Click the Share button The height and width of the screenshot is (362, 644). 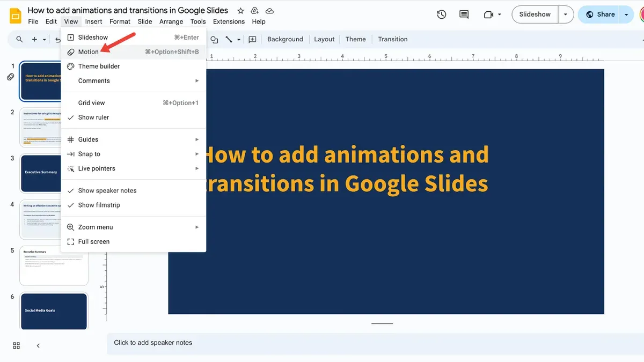point(599,14)
